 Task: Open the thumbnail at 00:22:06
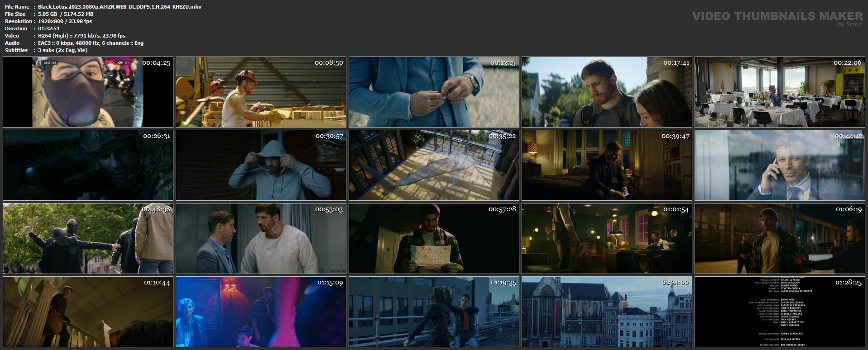tap(780, 92)
